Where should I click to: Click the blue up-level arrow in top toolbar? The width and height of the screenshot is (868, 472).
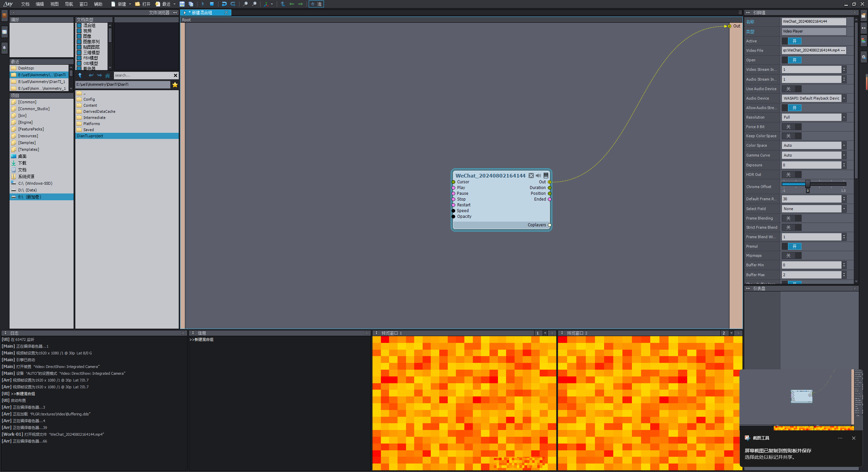pyautogui.click(x=283, y=4)
